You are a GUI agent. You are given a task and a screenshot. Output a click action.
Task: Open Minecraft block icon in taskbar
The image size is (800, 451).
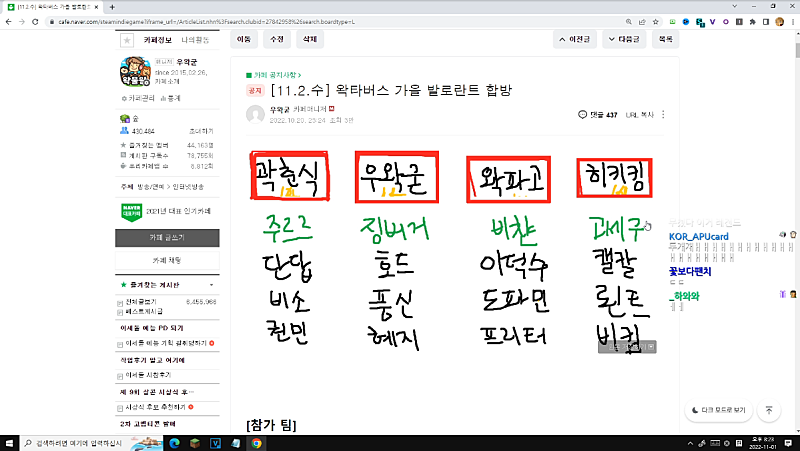point(195,443)
